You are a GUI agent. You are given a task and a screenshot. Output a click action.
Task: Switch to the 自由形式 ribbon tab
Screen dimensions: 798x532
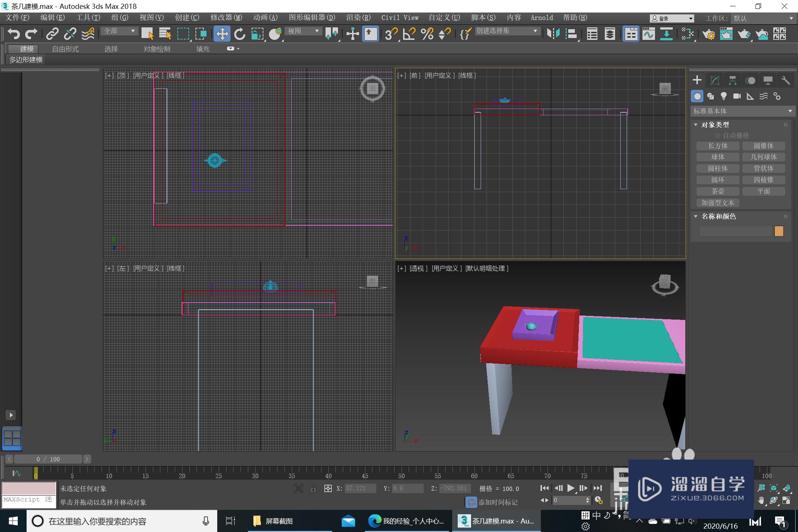click(x=65, y=49)
